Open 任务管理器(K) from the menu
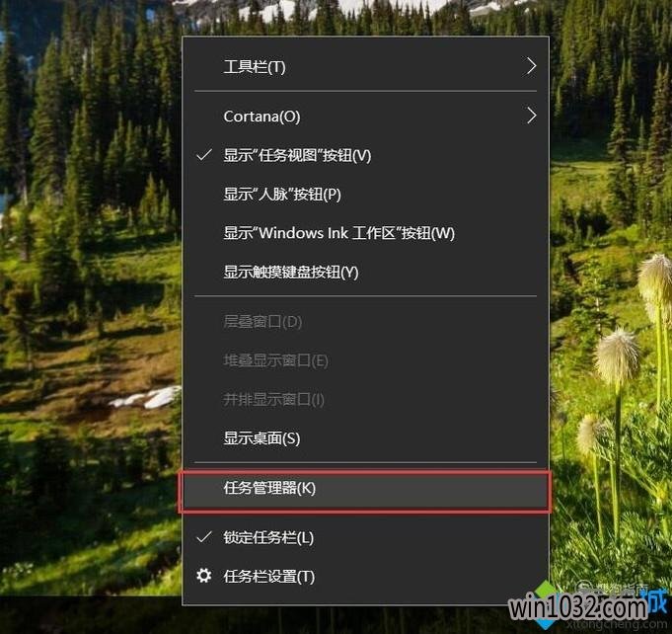 pos(365,488)
